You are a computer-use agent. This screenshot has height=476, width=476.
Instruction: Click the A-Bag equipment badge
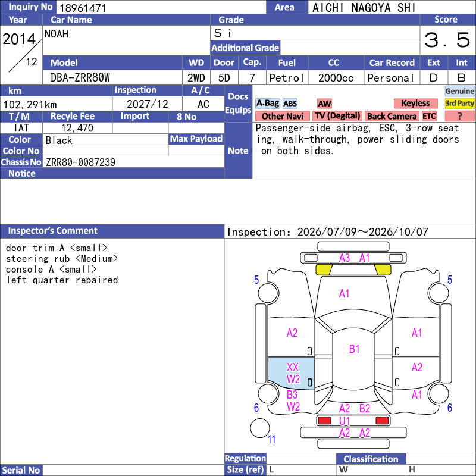(x=267, y=103)
